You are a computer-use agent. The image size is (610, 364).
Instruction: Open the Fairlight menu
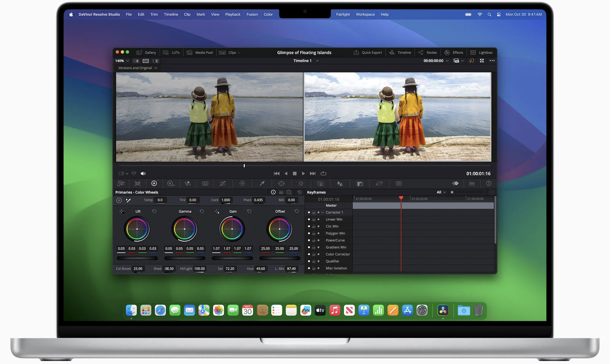(343, 14)
